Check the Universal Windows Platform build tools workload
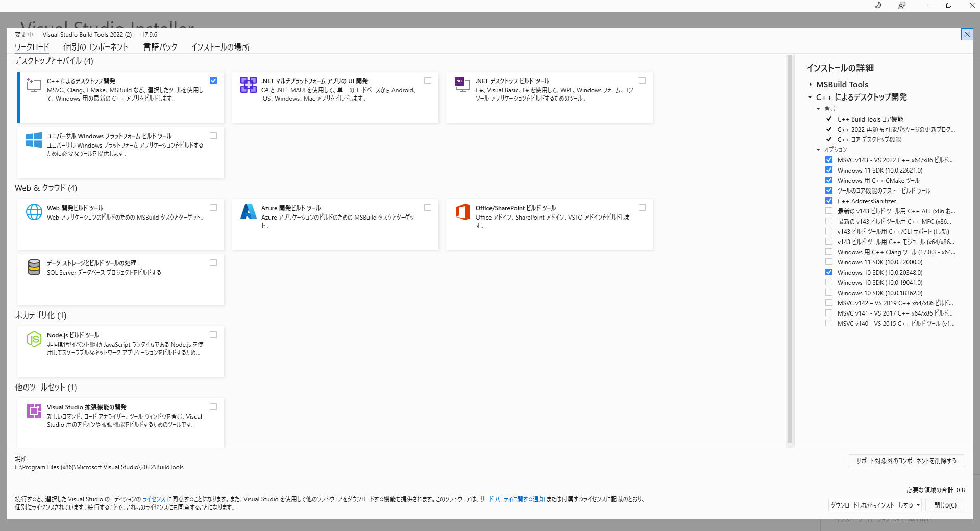 [x=213, y=135]
